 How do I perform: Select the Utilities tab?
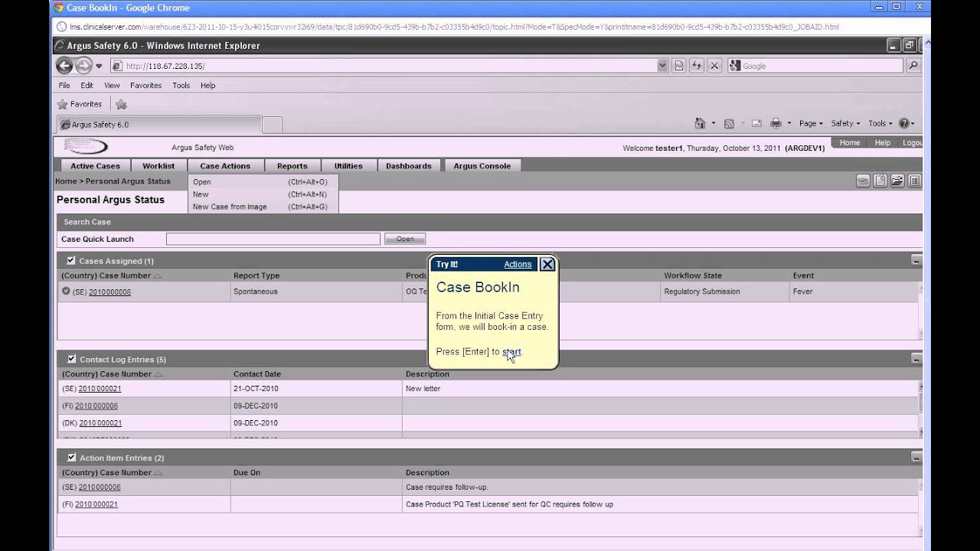tap(348, 165)
